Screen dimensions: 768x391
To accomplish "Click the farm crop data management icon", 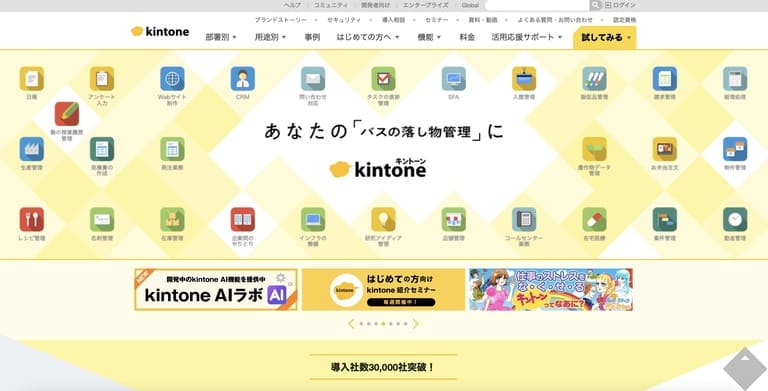I will (x=595, y=149).
